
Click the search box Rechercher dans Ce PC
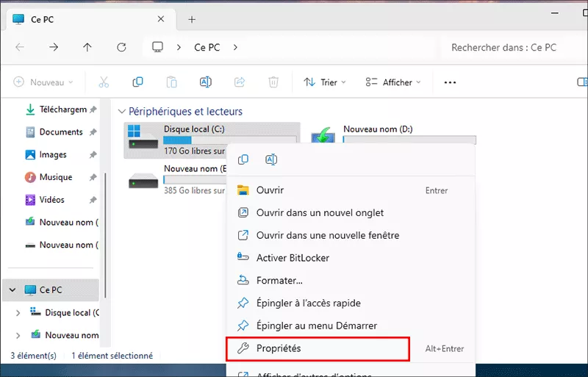507,47
